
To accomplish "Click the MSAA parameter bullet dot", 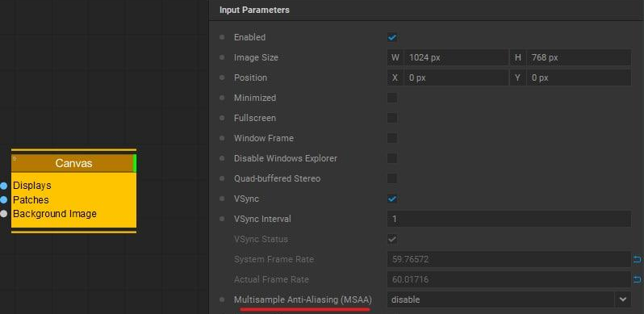I will (x=222, y=299).
